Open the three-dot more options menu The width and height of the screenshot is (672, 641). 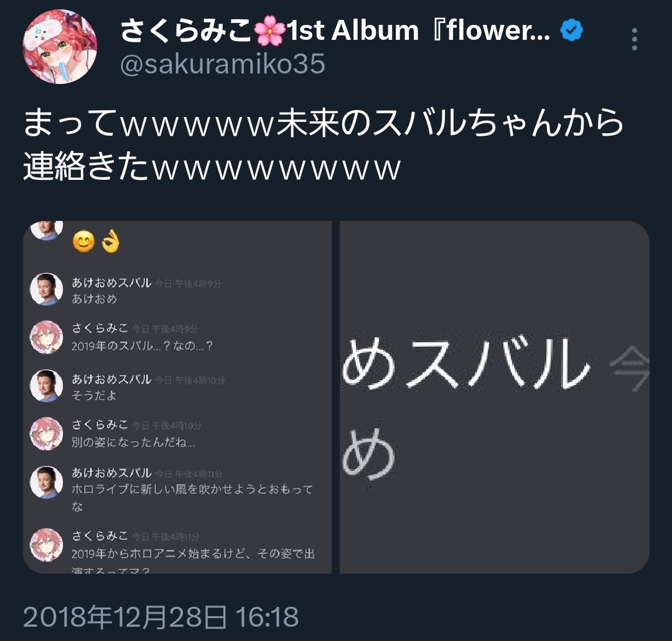[634, 39]
